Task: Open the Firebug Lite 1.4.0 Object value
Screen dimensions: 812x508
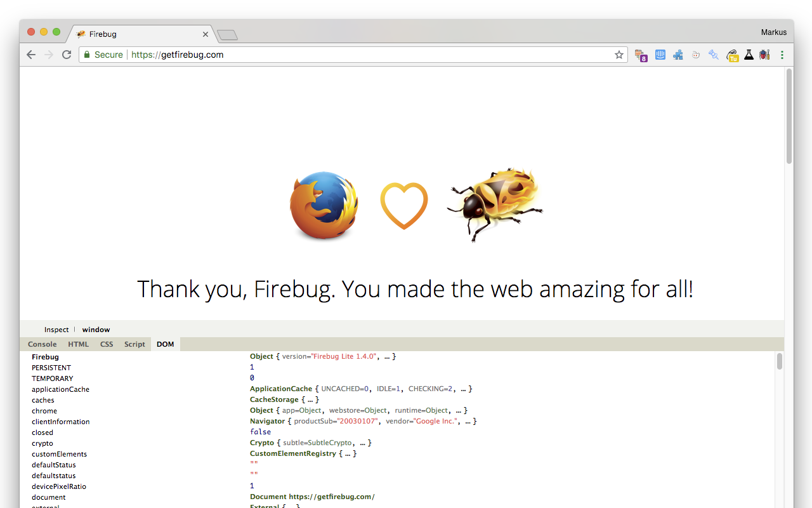Action: pyautogui.click(x=323, y=356)
